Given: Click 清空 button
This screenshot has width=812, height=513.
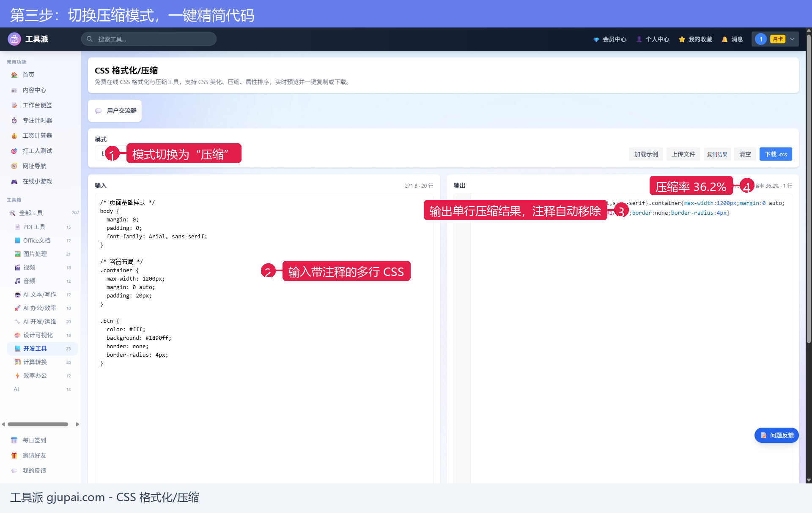Looking at the screenshot, I should [x=745, y=154].
